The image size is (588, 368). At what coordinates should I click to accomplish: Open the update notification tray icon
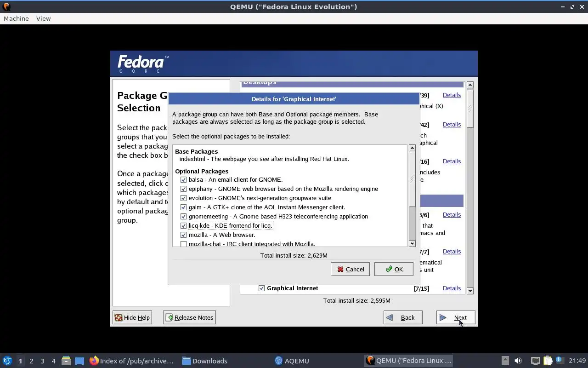click(559, 360)
